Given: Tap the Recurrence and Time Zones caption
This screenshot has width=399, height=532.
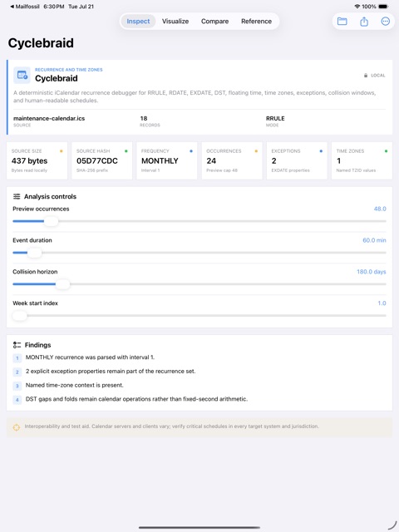Looking at the screenshot, I should tap(68, 70).
